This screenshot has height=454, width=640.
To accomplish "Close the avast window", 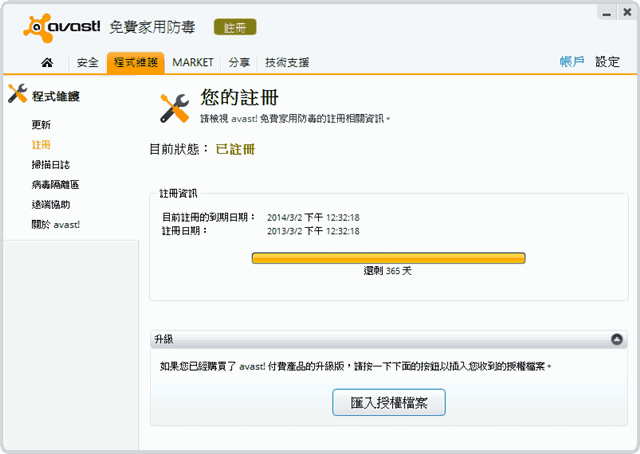I will click(x=627, y=13).
